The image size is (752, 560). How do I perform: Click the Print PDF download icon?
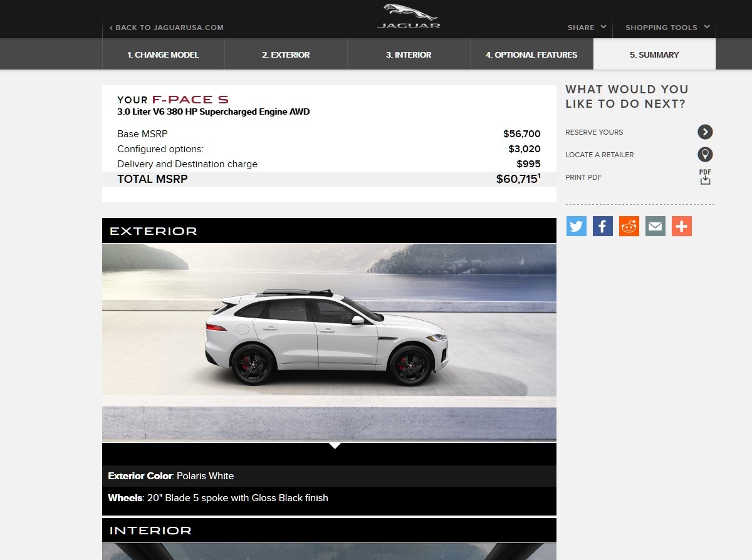click(705, 177)
